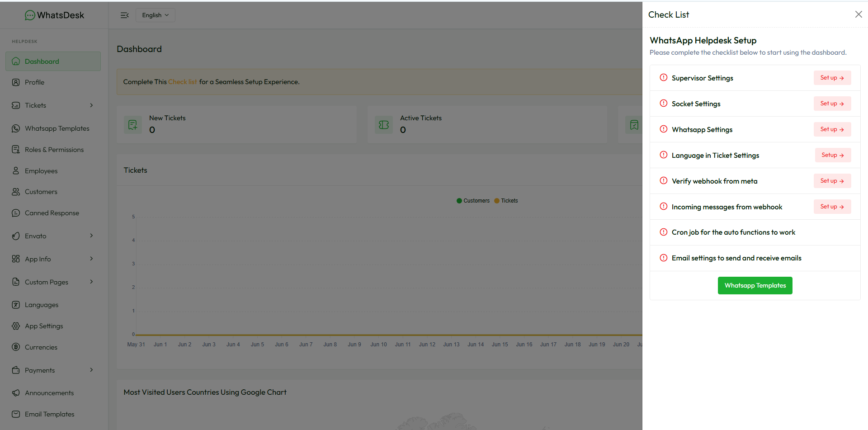Click the Custom Pages document icon

[x=16, y=282]
